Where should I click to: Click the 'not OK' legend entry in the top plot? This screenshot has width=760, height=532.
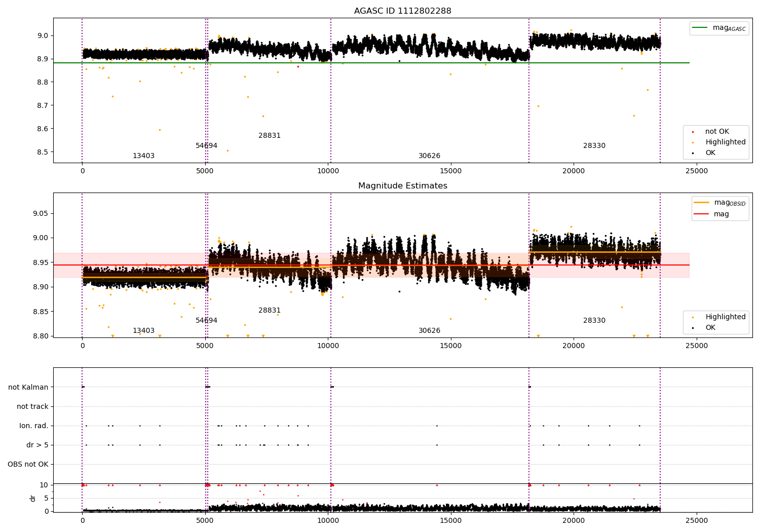[717, 132]
